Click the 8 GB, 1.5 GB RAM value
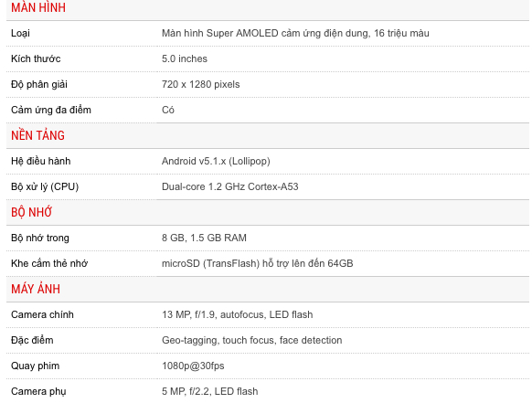 204,238
